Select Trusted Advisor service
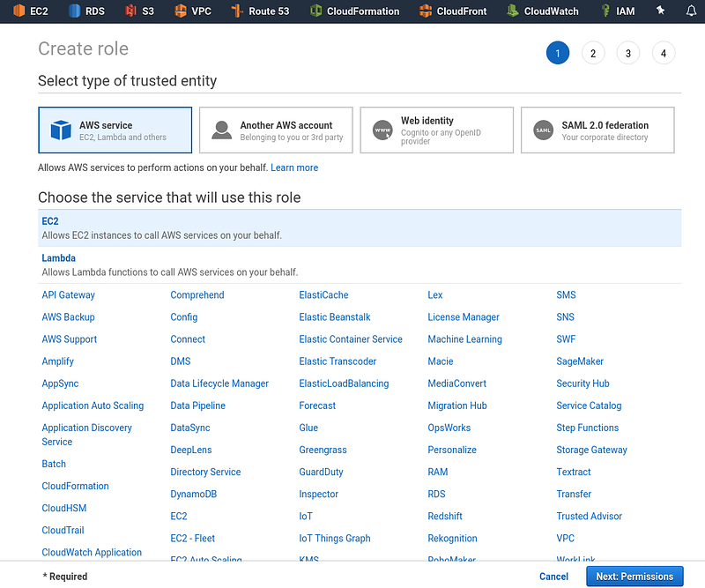 [589, 516]
